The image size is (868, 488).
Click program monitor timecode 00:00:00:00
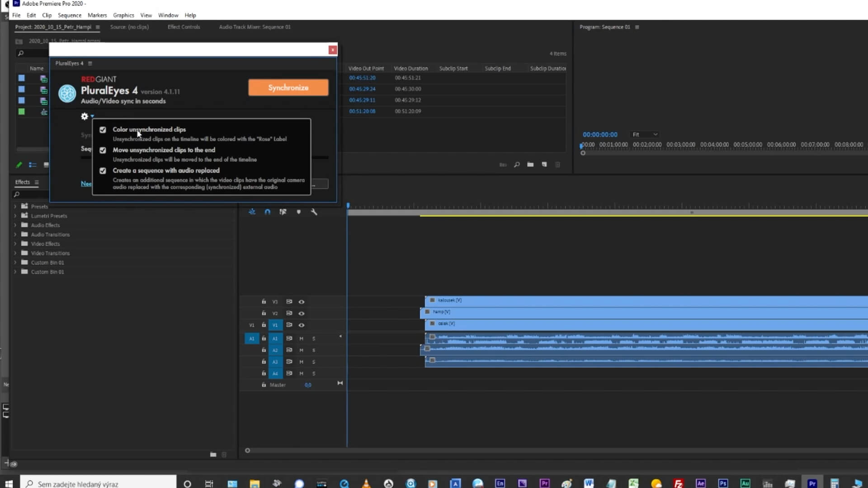[x=600, y=135]
